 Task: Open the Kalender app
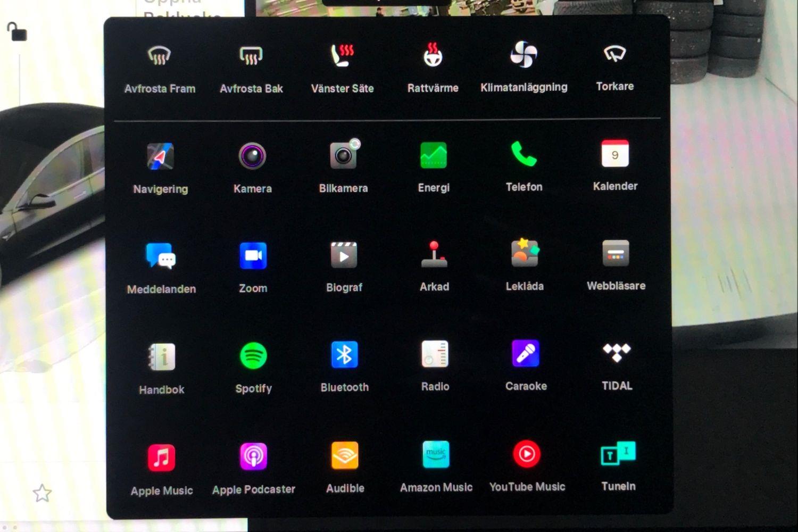pos(615,154)
